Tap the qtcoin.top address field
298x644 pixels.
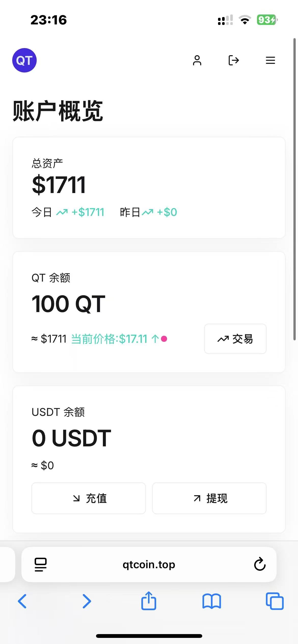tap(149, 564)
